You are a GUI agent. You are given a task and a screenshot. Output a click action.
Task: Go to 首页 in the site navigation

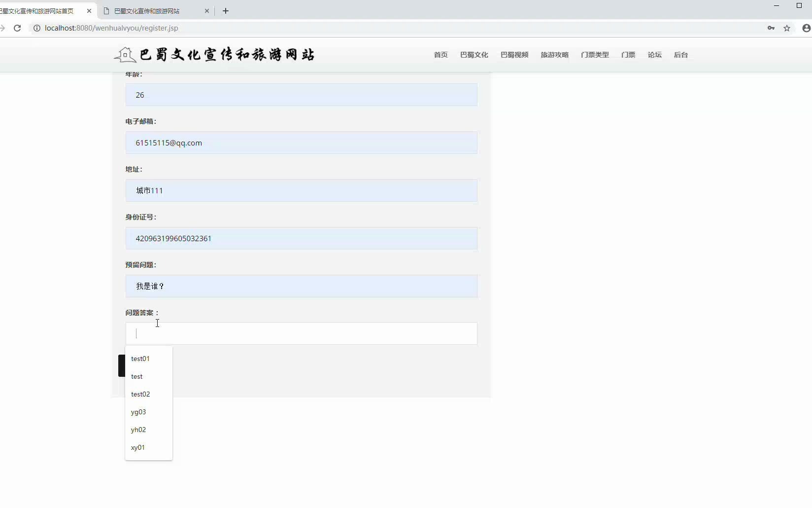point(440,55)
